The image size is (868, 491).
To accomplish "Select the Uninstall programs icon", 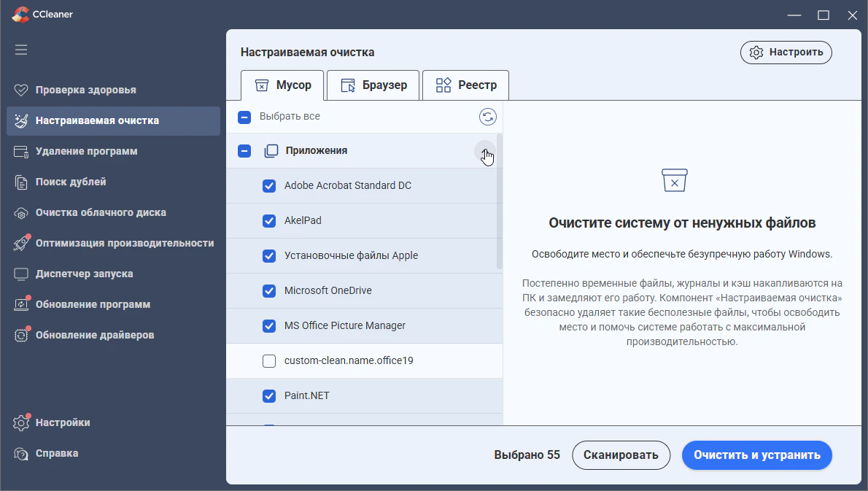I will (x=21, y=151).
